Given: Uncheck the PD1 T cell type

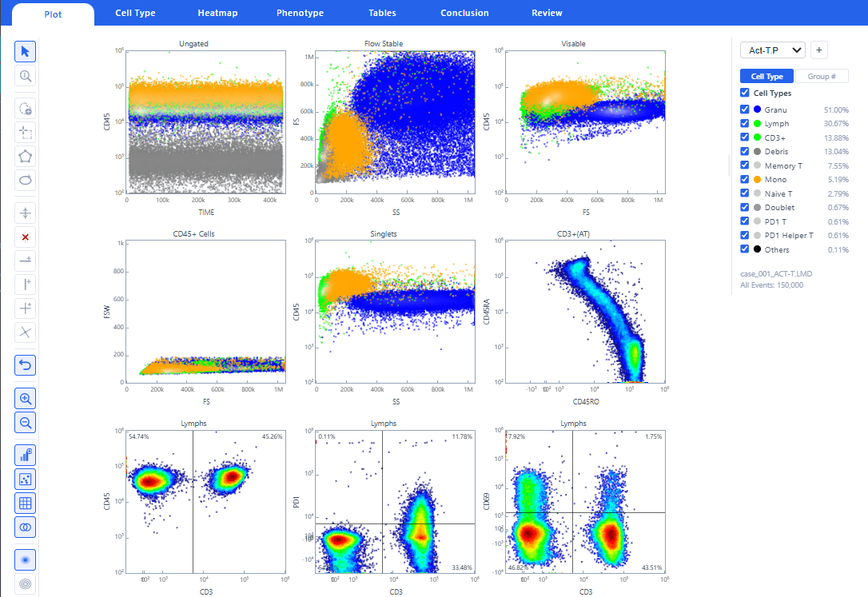Looking at the screenshot, I should click(x=745, y=221).
